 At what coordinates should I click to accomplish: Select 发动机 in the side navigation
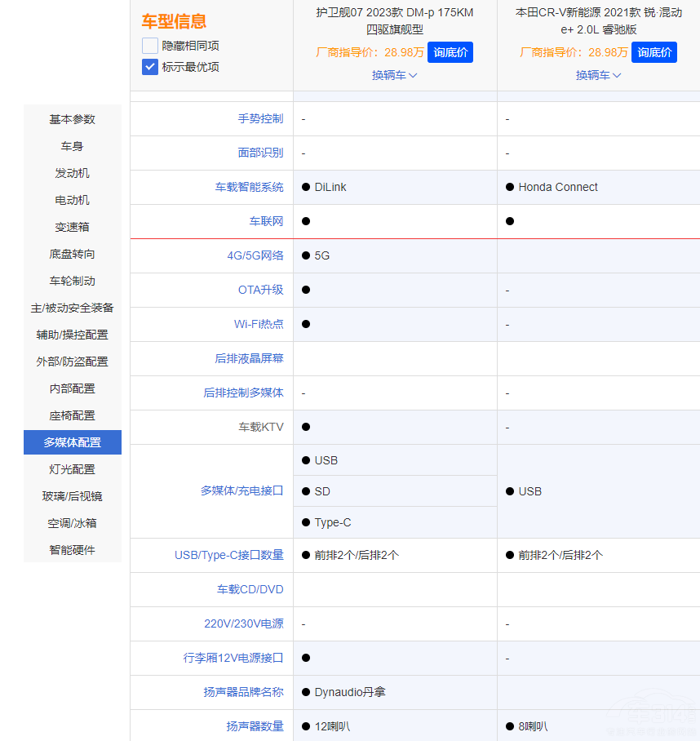[73, 173]
